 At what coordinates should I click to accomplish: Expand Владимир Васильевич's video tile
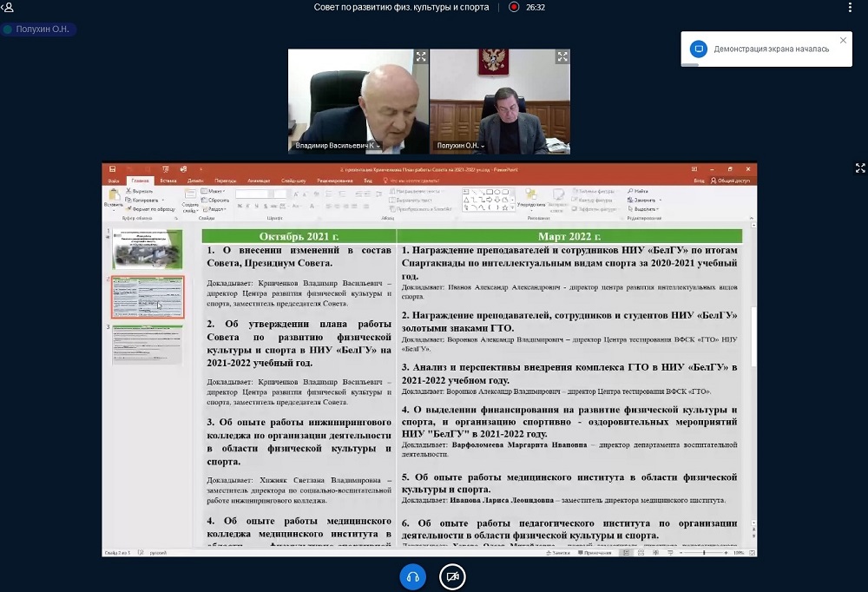(x=420, y=57)
